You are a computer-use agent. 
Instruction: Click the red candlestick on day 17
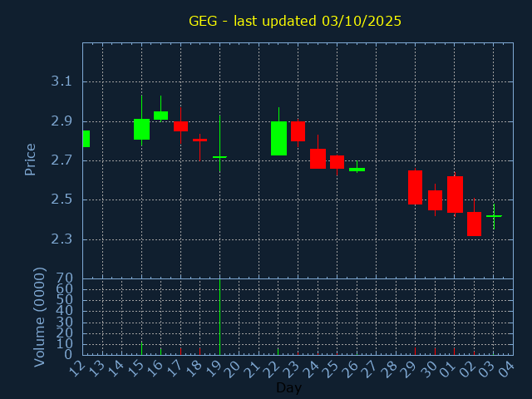click(x=180, y=126)
